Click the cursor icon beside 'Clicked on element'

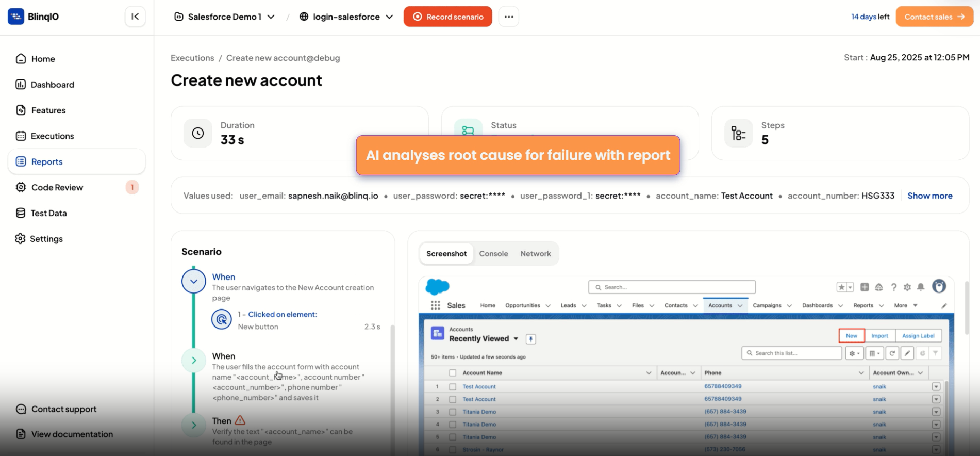pyautogui.click(x=222, y=319)
